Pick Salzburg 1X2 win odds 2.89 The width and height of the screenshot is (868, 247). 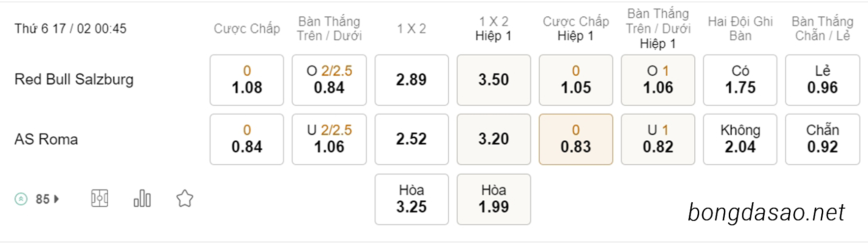(x=411, y=80)
